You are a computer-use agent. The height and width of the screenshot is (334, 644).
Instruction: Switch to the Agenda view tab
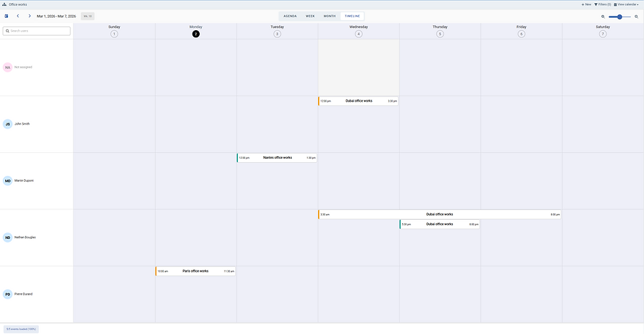[290, 16]
